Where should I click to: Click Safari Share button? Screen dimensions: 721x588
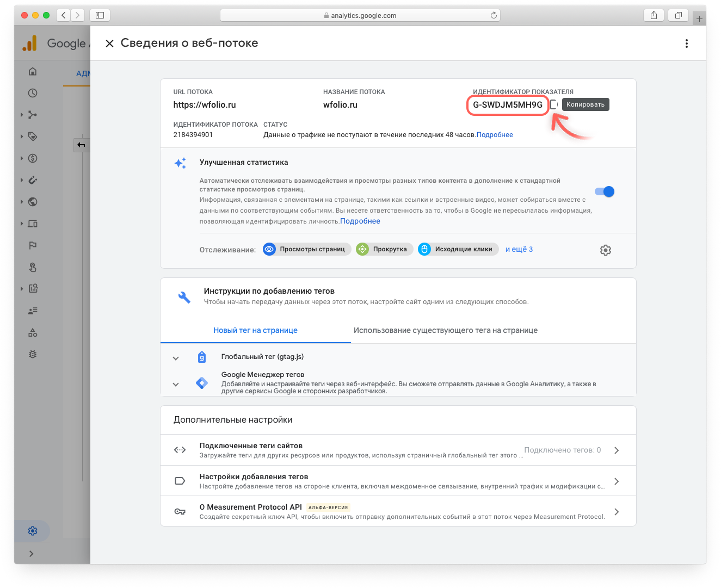pos(654,15)
